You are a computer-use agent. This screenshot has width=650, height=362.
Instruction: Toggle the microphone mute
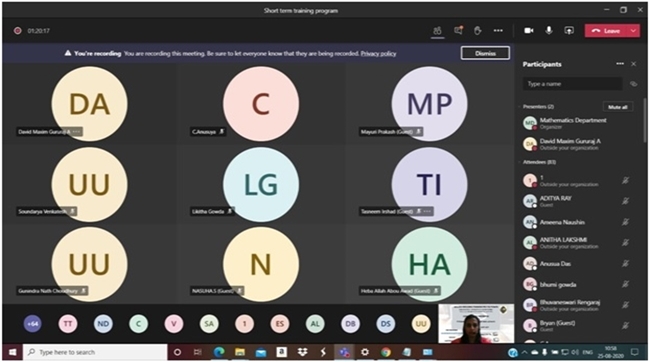click(548, 31)
